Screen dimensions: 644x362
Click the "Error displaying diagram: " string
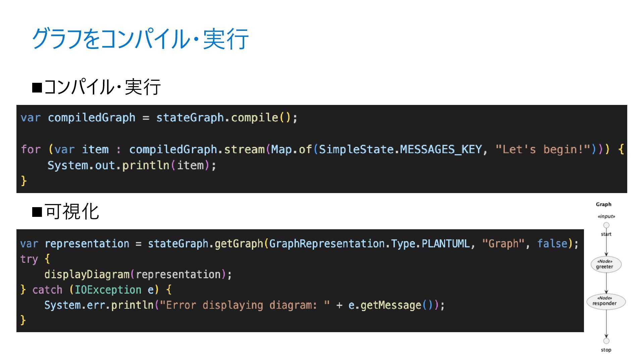pyautogui.click(x=245, y=305)
